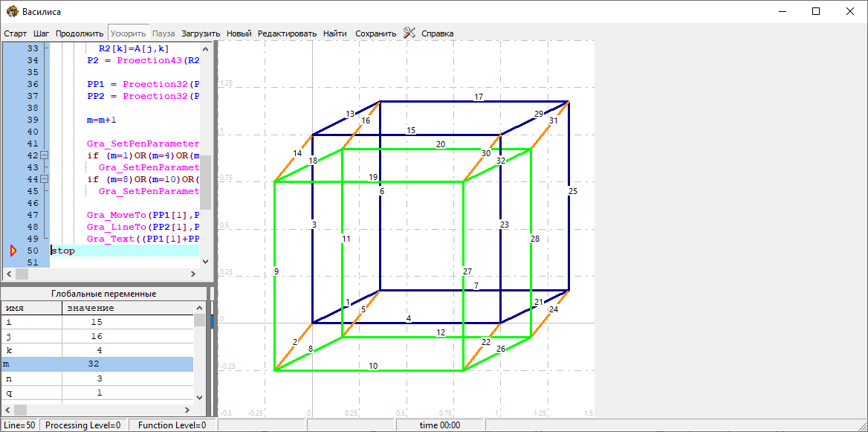
Task: Click the Василиса app icon in title bar
Action: (12, 12)
